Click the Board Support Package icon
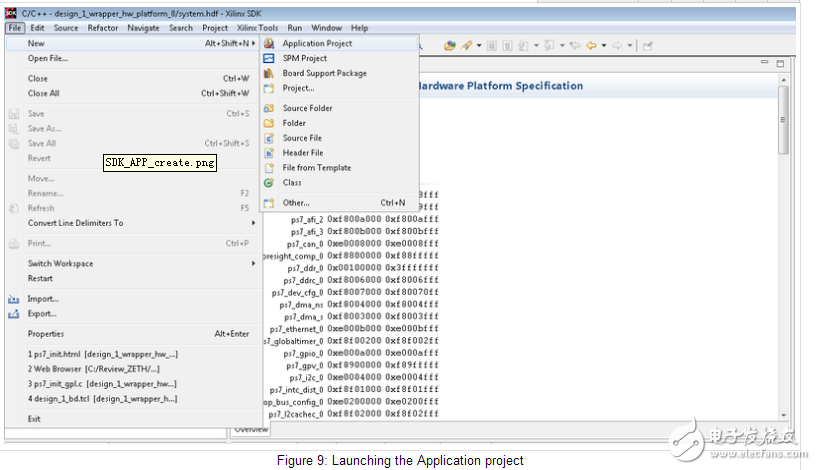This screenshot has width=816, height=470. [269, 74]
